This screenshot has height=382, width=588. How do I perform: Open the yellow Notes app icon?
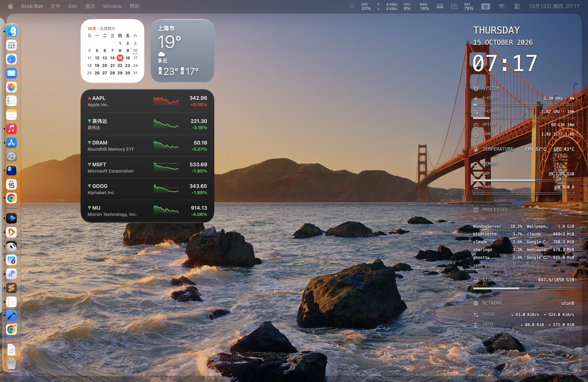click(11, 115)
